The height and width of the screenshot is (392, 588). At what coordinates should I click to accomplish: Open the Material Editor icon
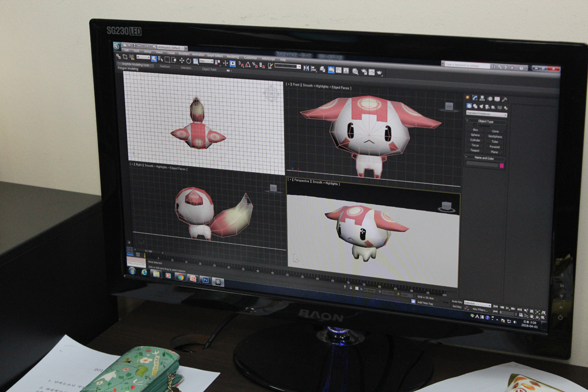pos(355,72)
